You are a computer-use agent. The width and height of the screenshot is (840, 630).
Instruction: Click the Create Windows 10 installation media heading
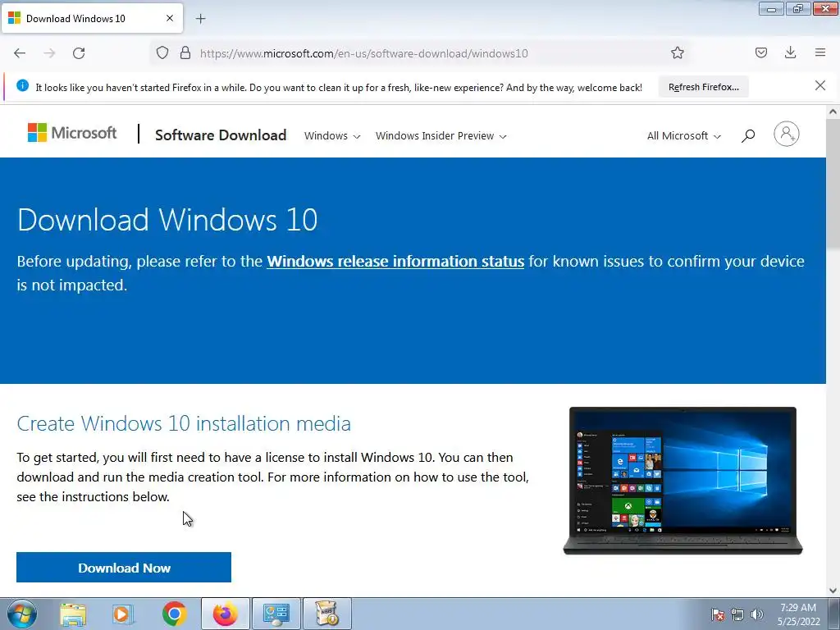pyautogui.click(x=184, y=423)
